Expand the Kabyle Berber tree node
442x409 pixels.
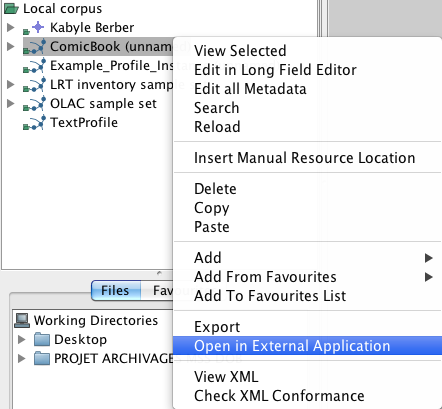click(x=11, y=27)
